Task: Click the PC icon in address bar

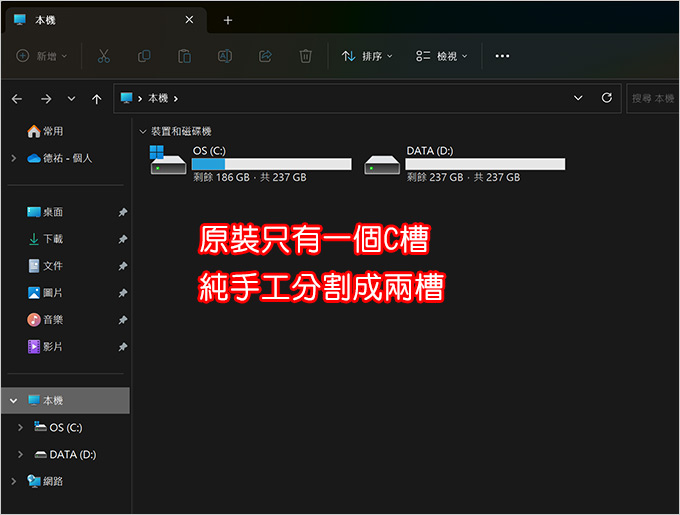Action: point(126,98)
